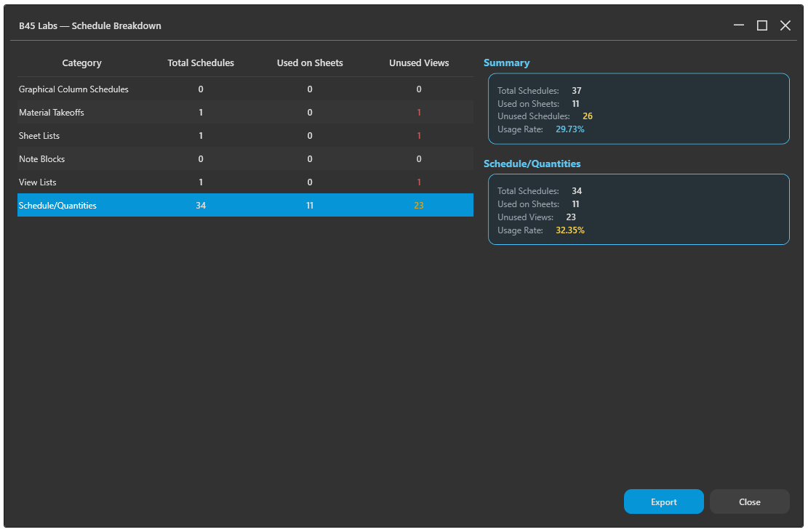Minimize the Schedule Breakdown window
The height and width of the screenshot is (532, 808).
(x=738, y=25)
